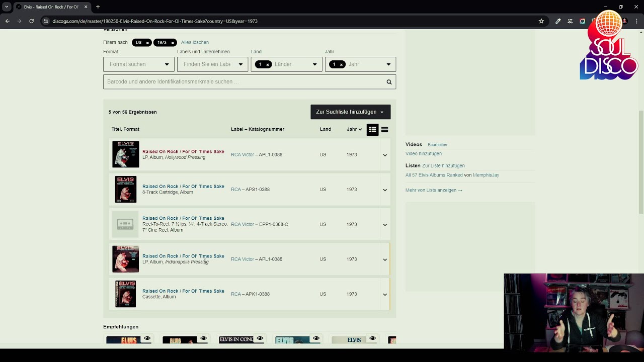Open the Cassette release title link
The height and width of the screenshot is (362, 644).
183,291
